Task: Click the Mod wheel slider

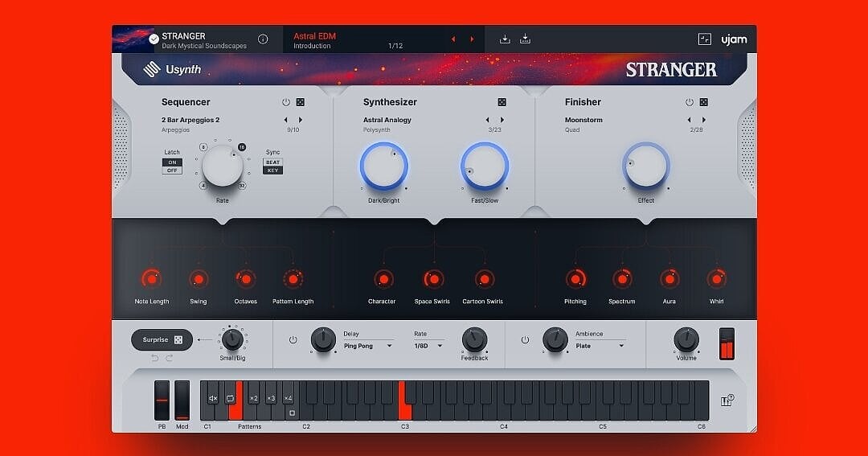Action: pyautogui.click(x=182, y=401)
